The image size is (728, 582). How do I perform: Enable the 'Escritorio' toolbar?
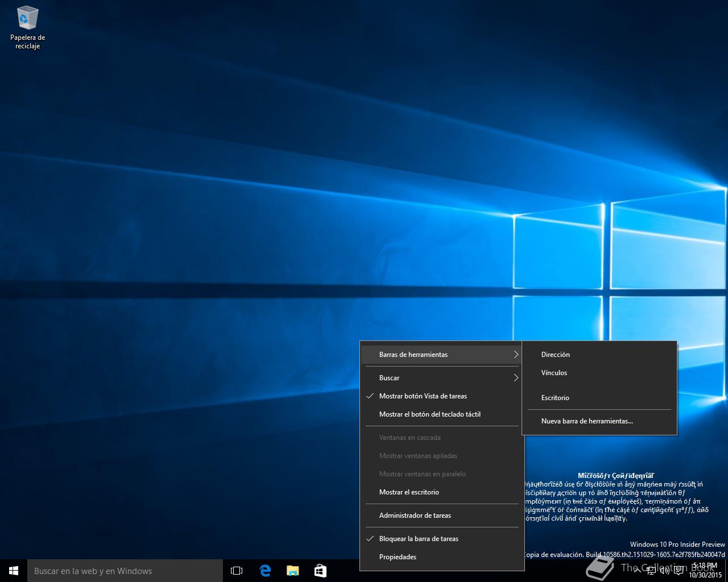[599, 398]
